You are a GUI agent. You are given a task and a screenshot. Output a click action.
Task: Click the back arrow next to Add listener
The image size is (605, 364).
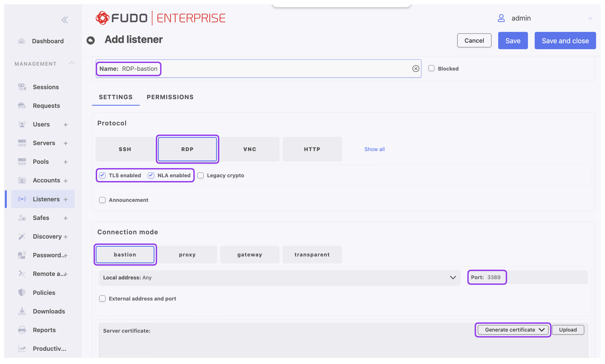point(91,40)
